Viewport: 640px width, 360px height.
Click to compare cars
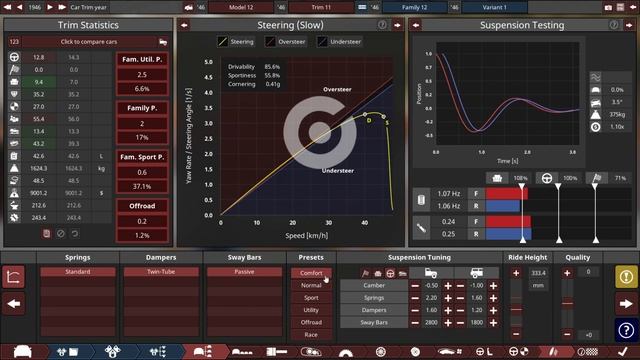point(89,42)
